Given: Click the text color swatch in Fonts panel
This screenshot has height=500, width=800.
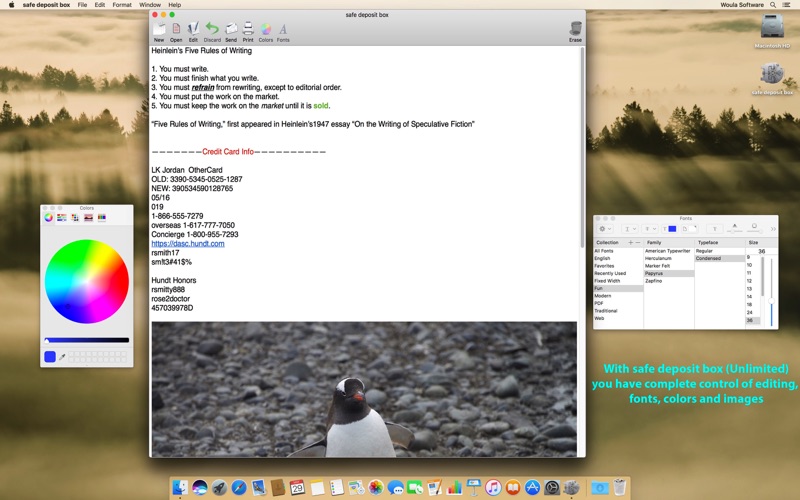Looking at the screenshot, I should [x=670, y=229].
